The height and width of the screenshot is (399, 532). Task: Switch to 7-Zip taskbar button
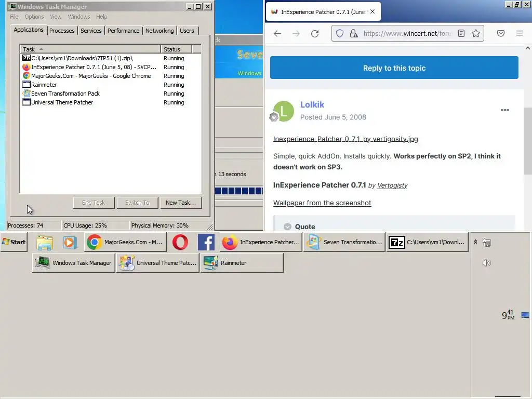428,242
